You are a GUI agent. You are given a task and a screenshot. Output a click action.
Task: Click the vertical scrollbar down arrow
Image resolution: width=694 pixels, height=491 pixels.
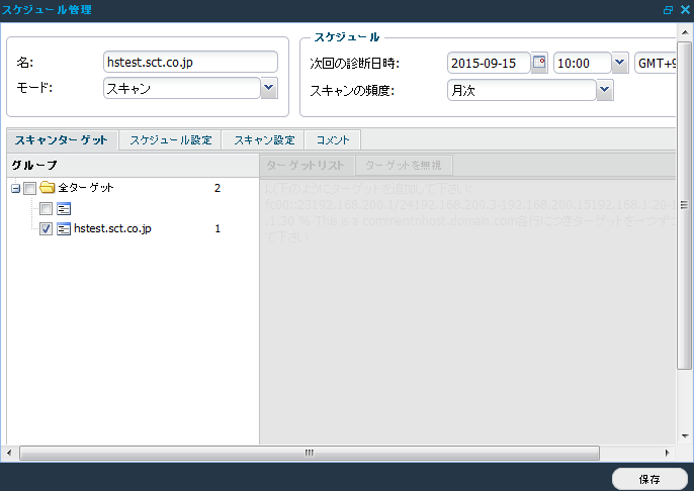(x=685, y=436)
